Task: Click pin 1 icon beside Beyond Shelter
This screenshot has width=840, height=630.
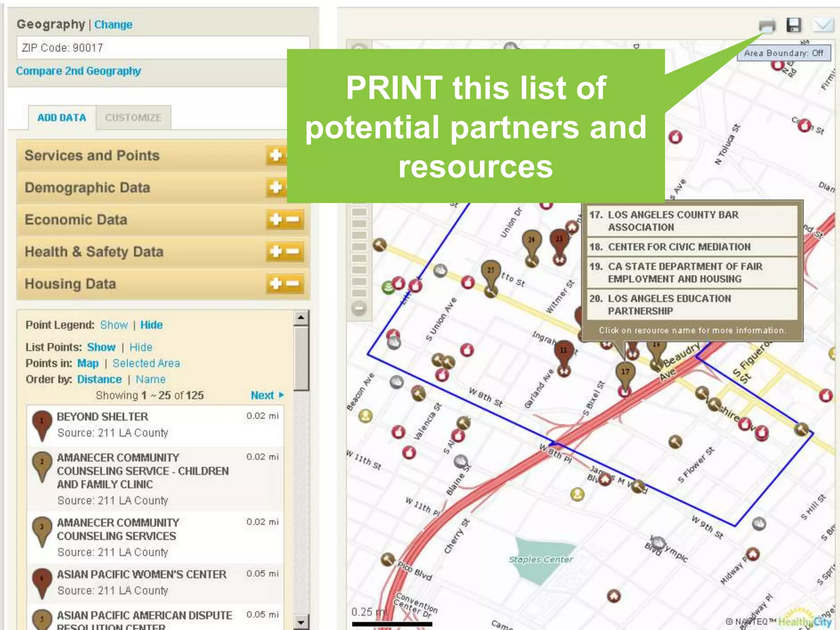Action: (42, 425)
